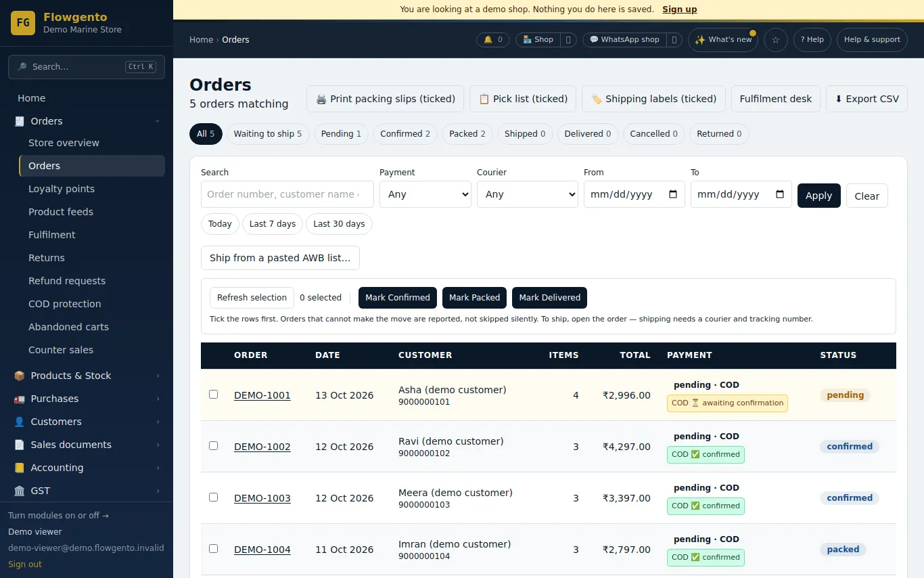Export orders as CSV
Image resolution: width=924 pixels, height=578 pixels.
click(867, 99)
